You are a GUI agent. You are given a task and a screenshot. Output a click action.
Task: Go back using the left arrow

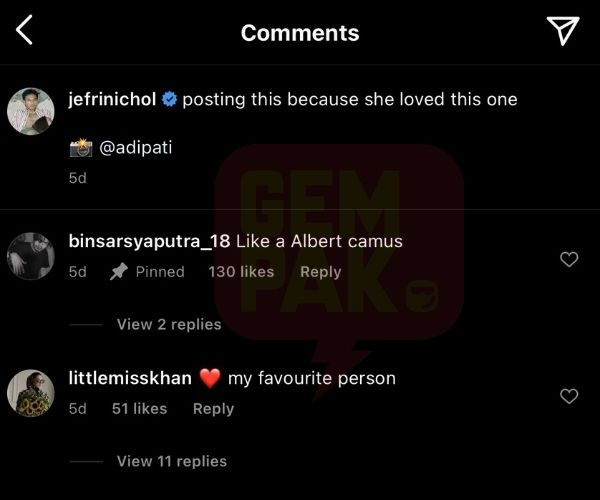(24, 30)
